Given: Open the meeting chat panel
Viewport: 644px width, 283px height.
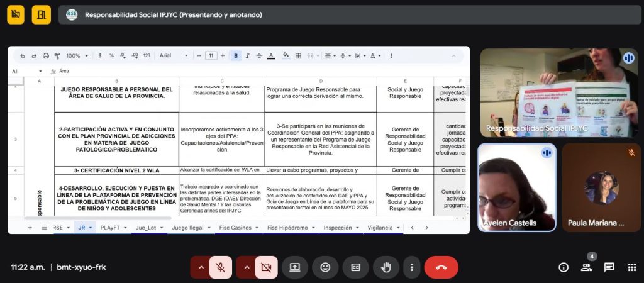Looking at the screenshot, I should 609,267.
